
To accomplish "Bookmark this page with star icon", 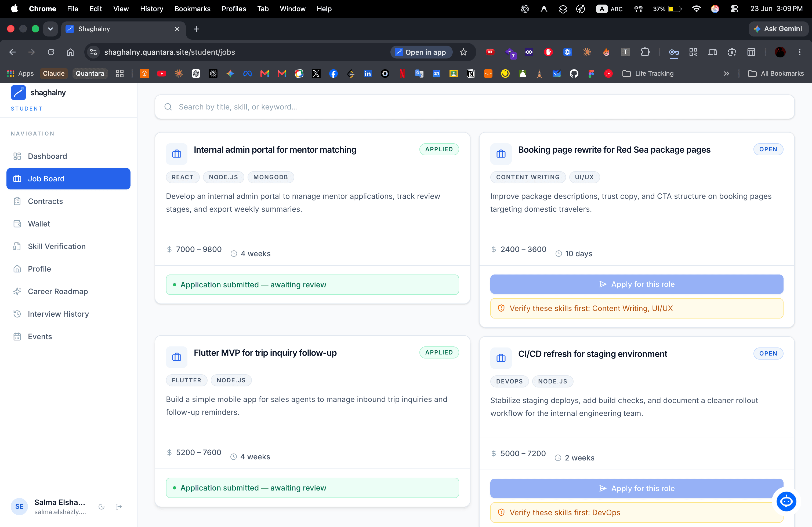I will (x=463, y=52).
